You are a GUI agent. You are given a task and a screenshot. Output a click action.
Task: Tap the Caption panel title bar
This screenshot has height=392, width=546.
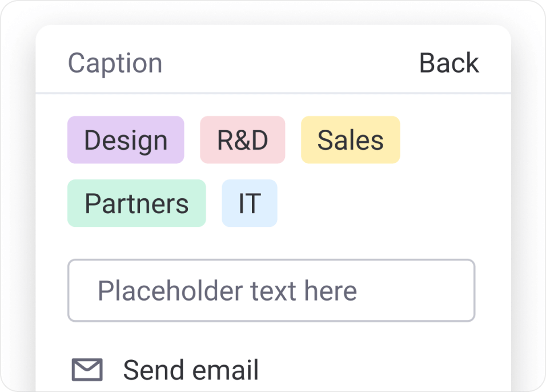(x=114, y=62)
